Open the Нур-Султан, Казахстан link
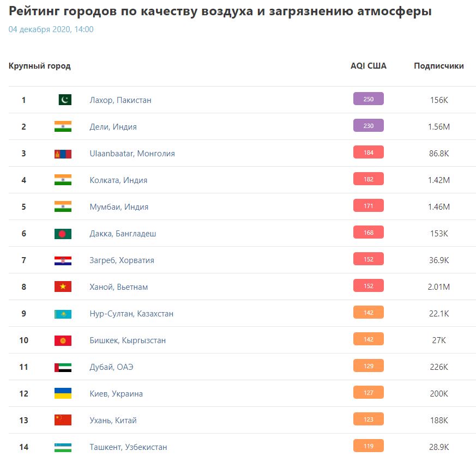Viewport: 476px width, 457px height. (131, 314)
